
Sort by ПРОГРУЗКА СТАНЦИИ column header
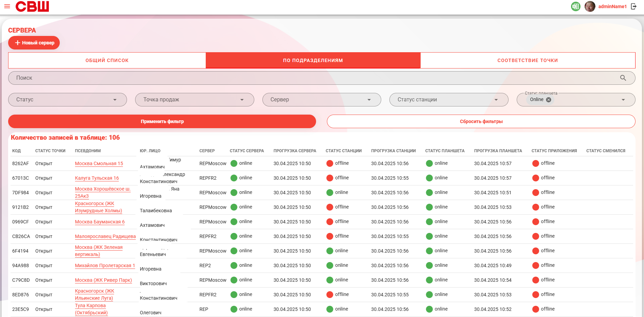(393, 151)
